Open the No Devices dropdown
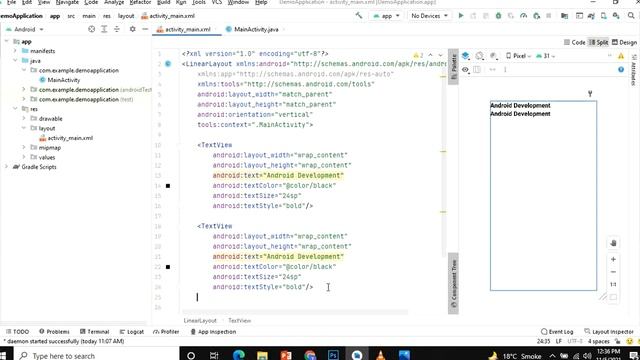 click(x=429, y=16)
